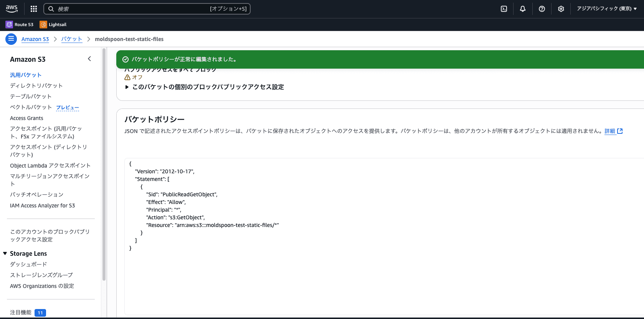
Task: Open the notifications bell
Action: (523, 9)
